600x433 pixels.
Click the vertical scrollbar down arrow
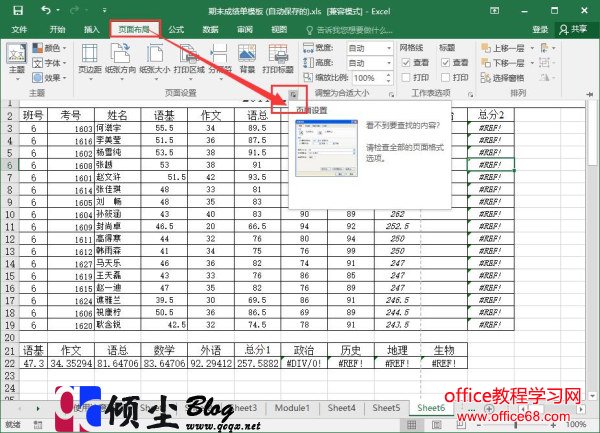pos(592,396)
